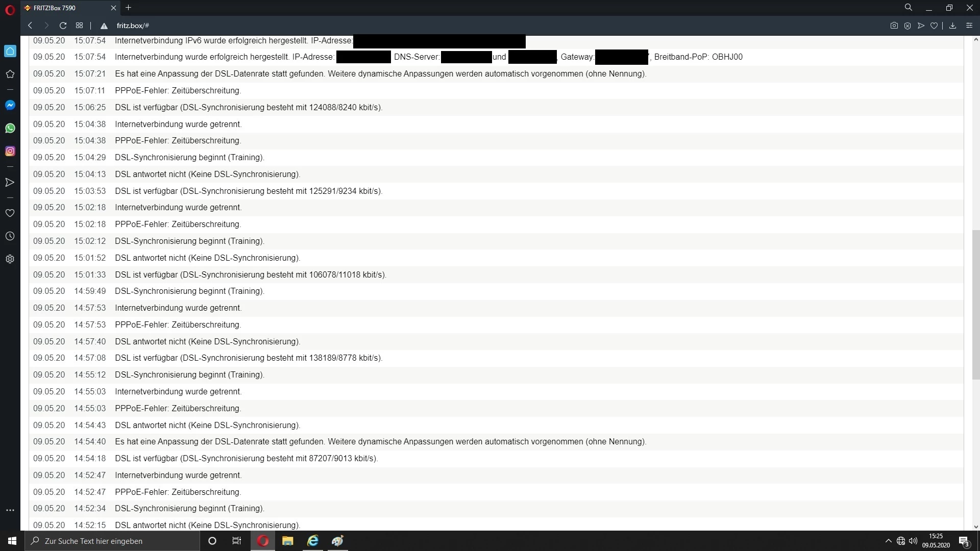Viewport: 980px width, 551px height.
Task: Click the page vertical scrollbar thumb
Action: tap(975, 305)
